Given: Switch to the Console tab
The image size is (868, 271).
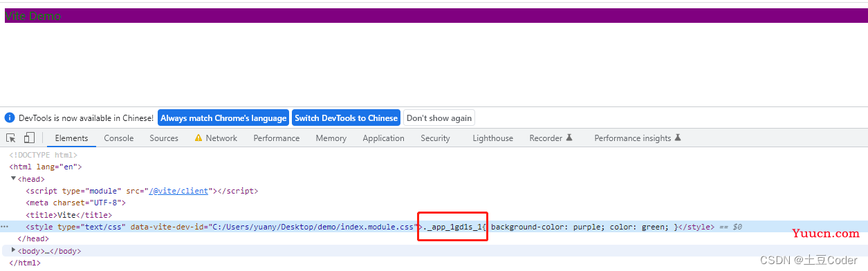Looking at the screenshot, I should click(x=119, y=138).
